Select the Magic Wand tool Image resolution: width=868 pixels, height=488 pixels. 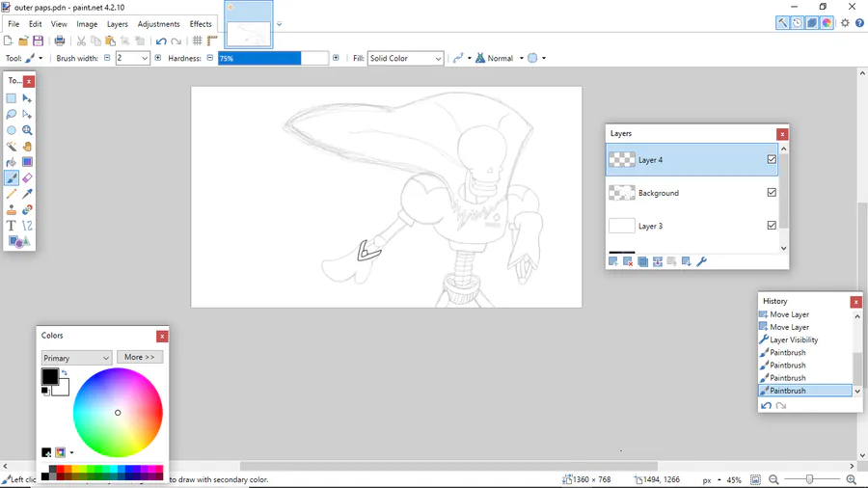11,147
